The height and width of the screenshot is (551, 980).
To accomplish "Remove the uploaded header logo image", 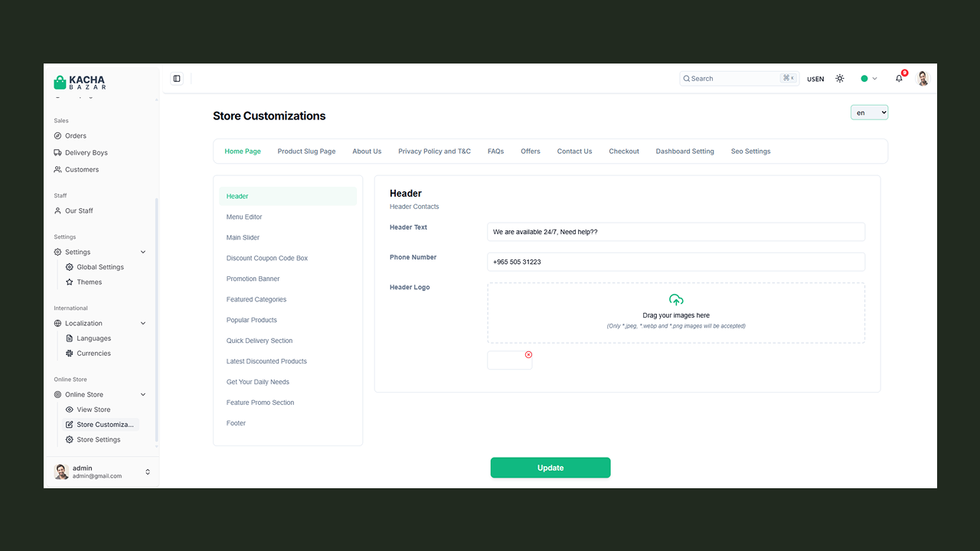I will click(x=528, y=354).
